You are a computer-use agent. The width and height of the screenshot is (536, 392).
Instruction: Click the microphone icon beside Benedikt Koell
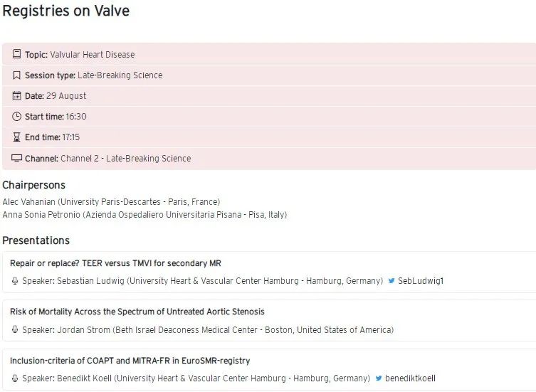14,378
